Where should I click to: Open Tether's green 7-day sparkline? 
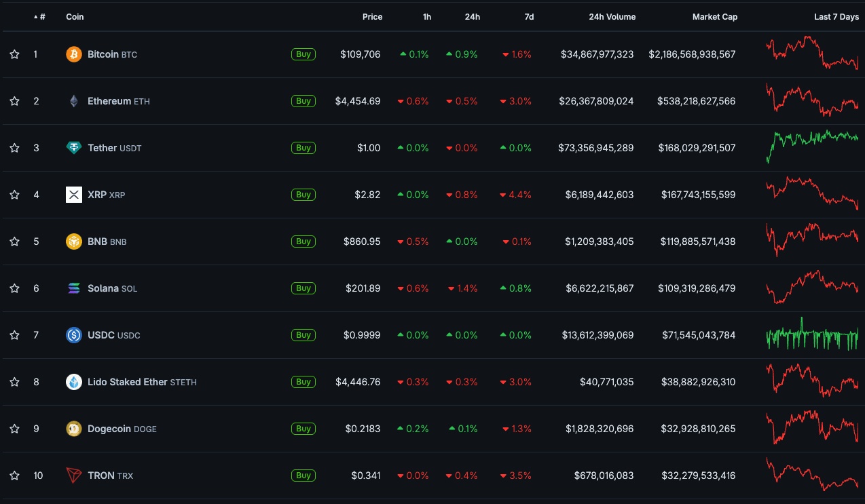pyautogui.click(x=812, y=146)
